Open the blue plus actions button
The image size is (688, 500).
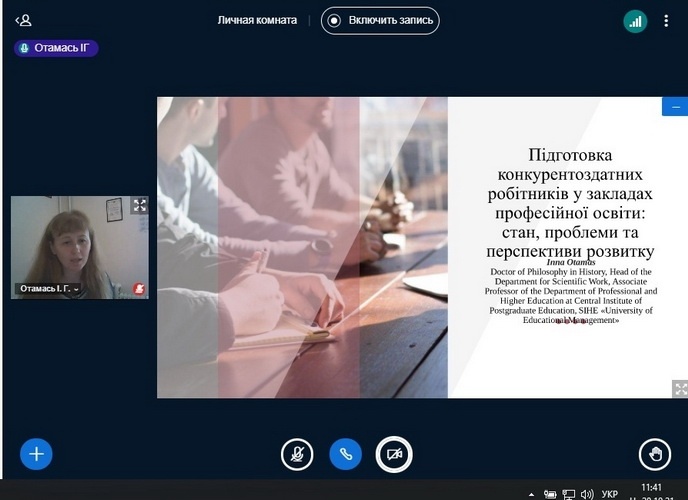pos(36,454)
